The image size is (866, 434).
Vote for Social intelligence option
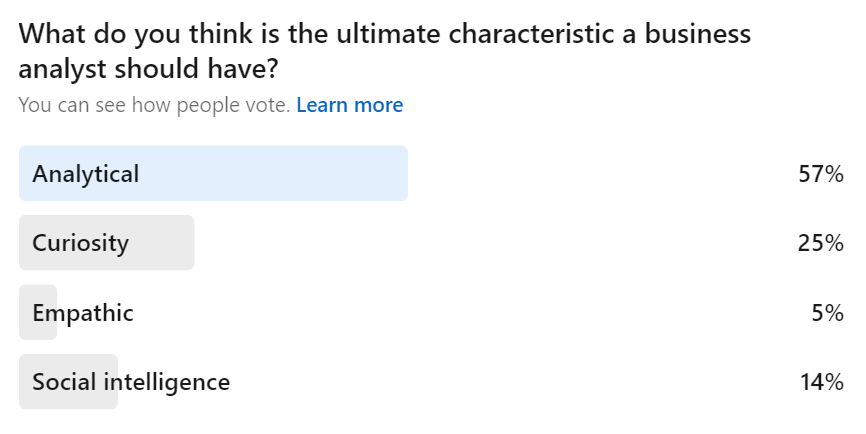coord(431,382)
